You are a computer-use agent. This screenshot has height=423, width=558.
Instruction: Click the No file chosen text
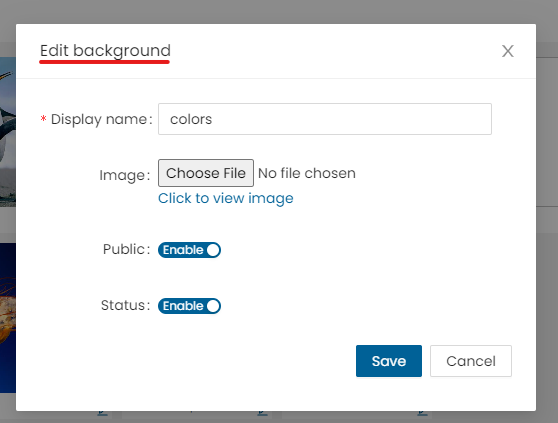tap(306, 173)
